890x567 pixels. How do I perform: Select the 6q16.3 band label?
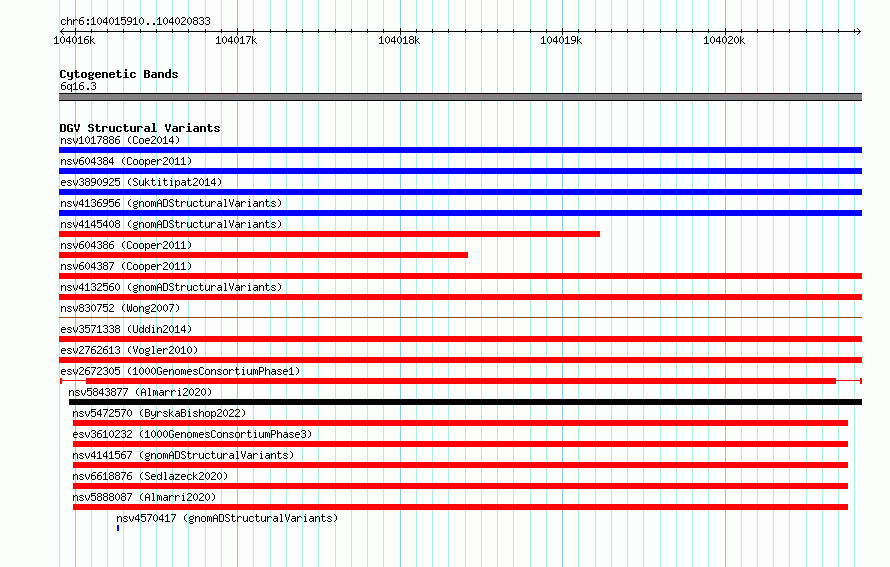78,86
